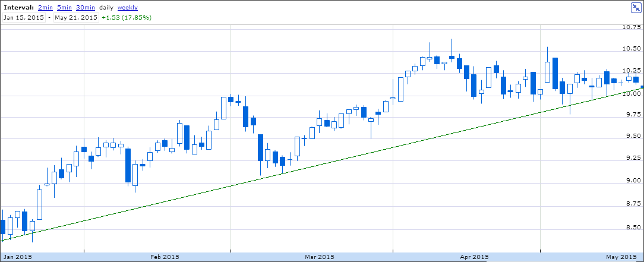Switch interval to 2min

pos(45,7)
